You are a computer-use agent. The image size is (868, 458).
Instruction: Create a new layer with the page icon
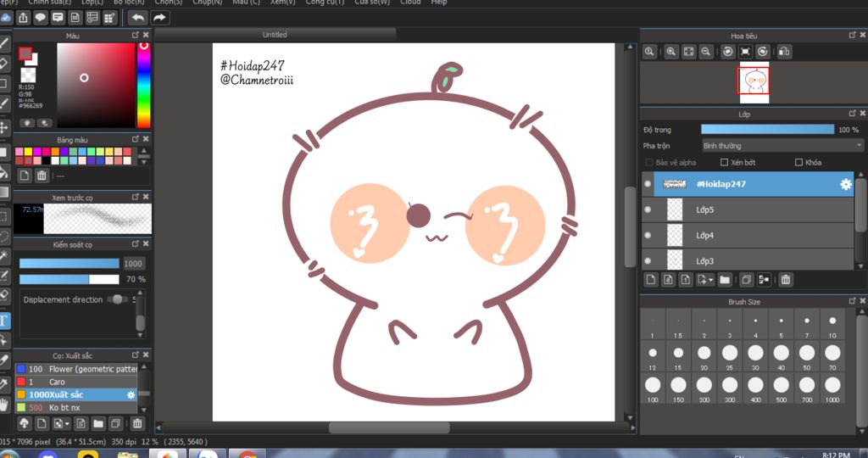click(651, 280)
